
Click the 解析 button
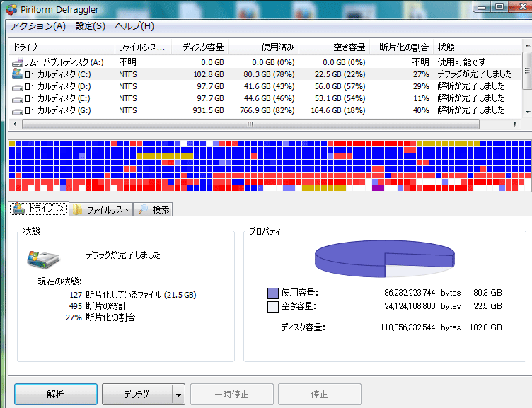point(56,394)
